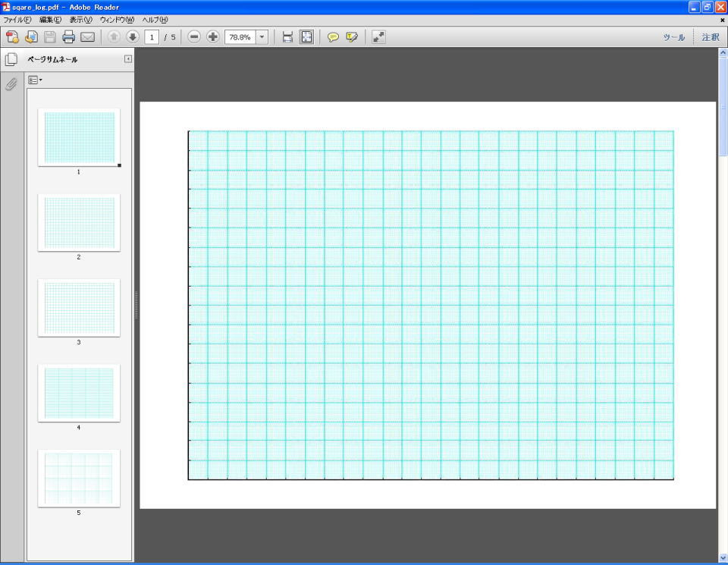Click the fit one full page icon

307,37
